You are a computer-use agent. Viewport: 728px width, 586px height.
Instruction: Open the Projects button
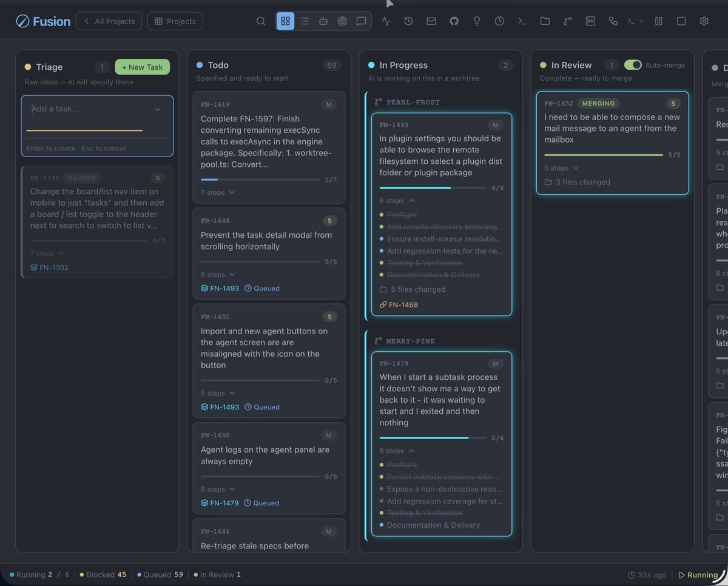[175, 21]
